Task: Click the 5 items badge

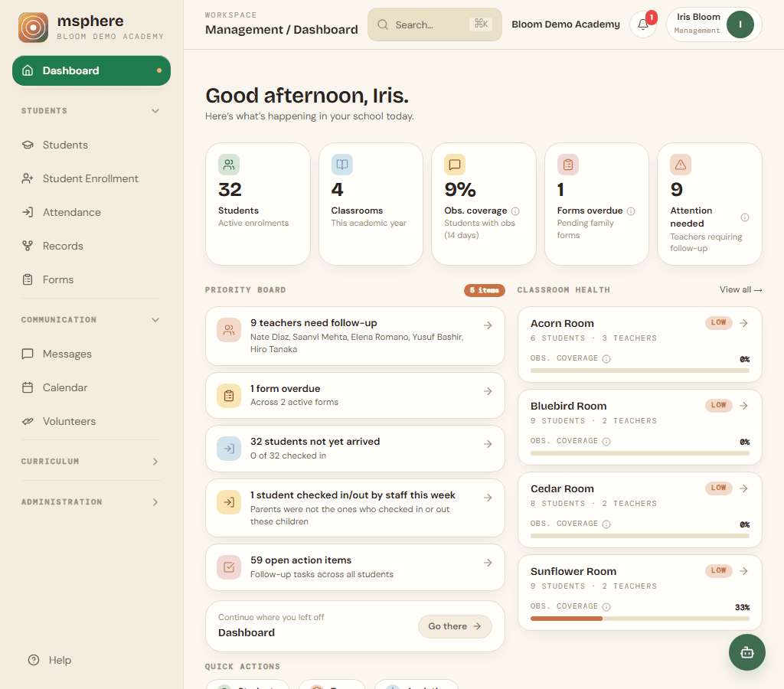Action: pos(485,290)
